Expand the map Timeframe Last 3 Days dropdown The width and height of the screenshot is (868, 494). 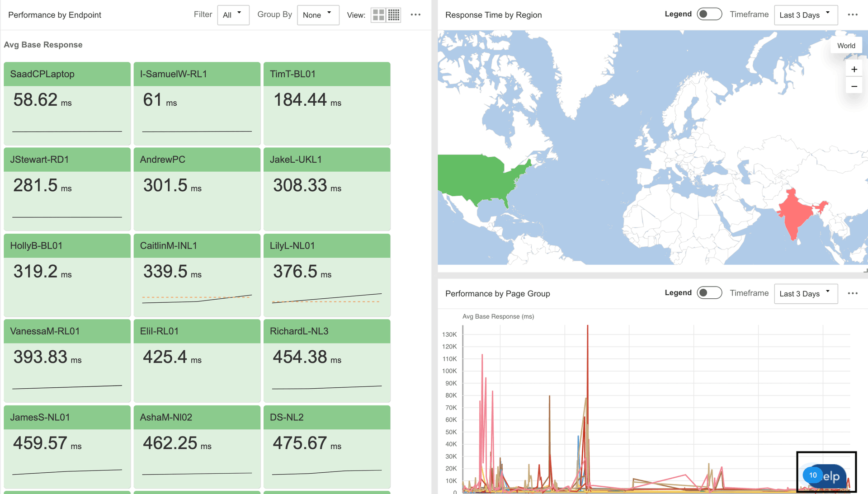[806, 15]
